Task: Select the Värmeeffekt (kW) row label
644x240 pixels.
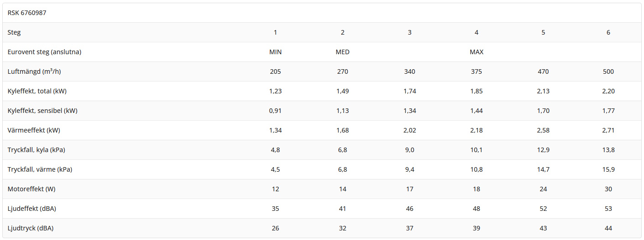Action: (34, 130)
